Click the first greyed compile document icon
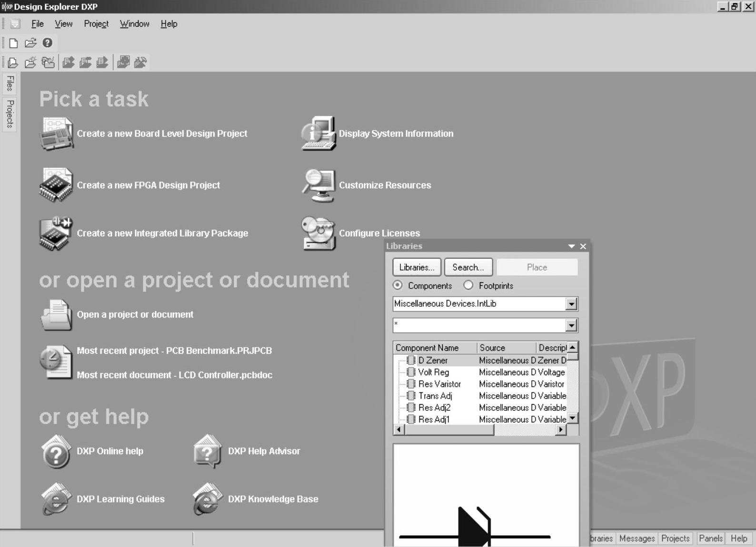756x547 pixels. tap(69, 62)
